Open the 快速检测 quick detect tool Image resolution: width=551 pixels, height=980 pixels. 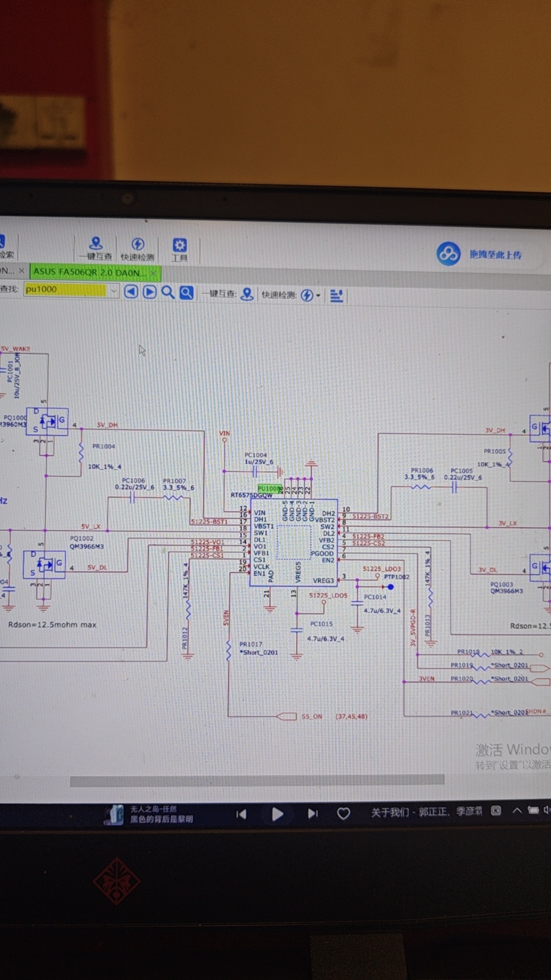tap(137, 249)
